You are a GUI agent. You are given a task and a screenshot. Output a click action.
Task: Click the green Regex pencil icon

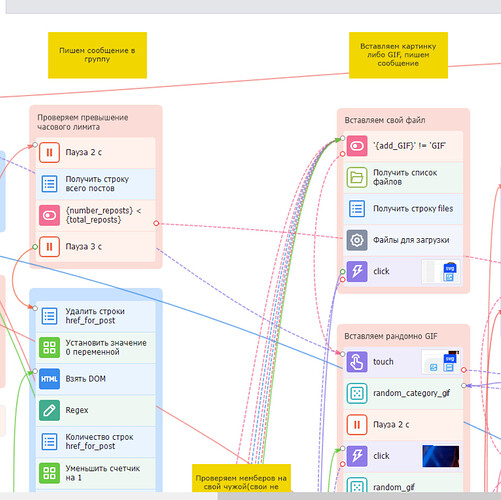[x=49, y=410]
